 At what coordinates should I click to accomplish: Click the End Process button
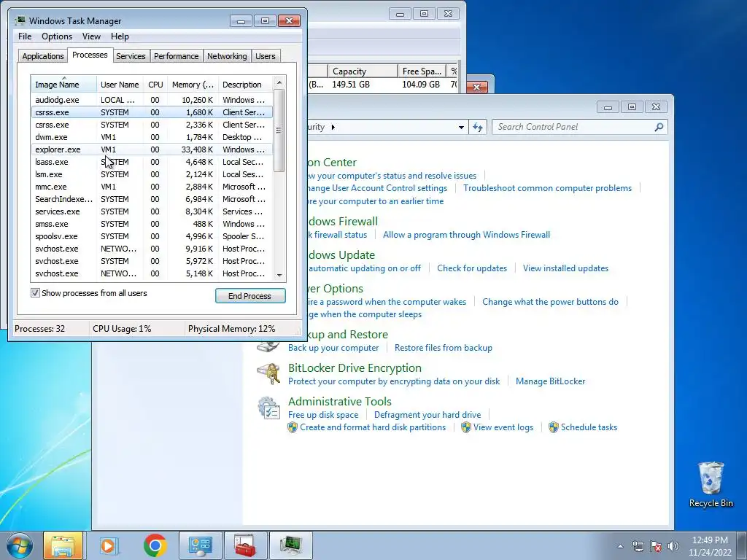click(250, 296)
